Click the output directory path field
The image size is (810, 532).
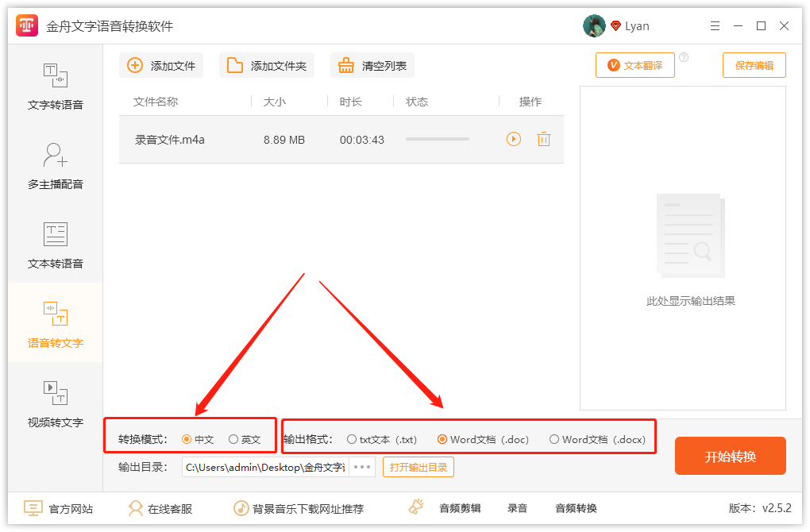[265, 467]
